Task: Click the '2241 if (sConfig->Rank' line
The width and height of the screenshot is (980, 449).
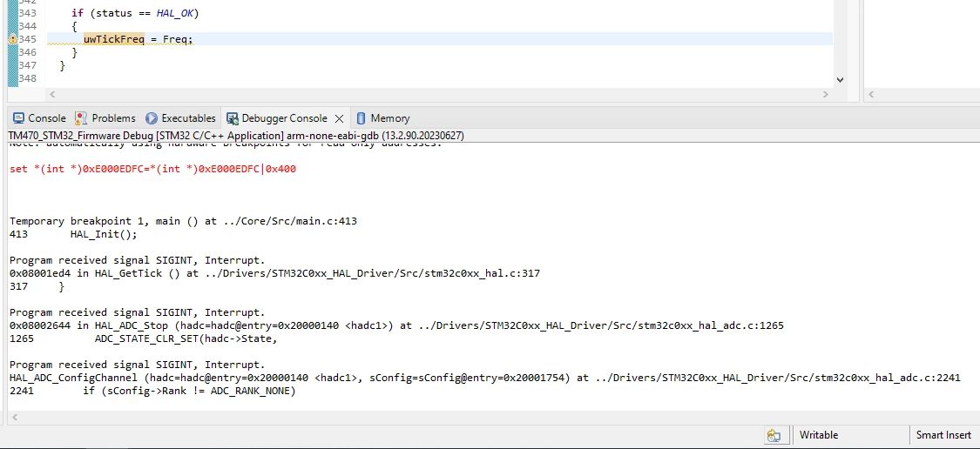Action: pos(152,391)
